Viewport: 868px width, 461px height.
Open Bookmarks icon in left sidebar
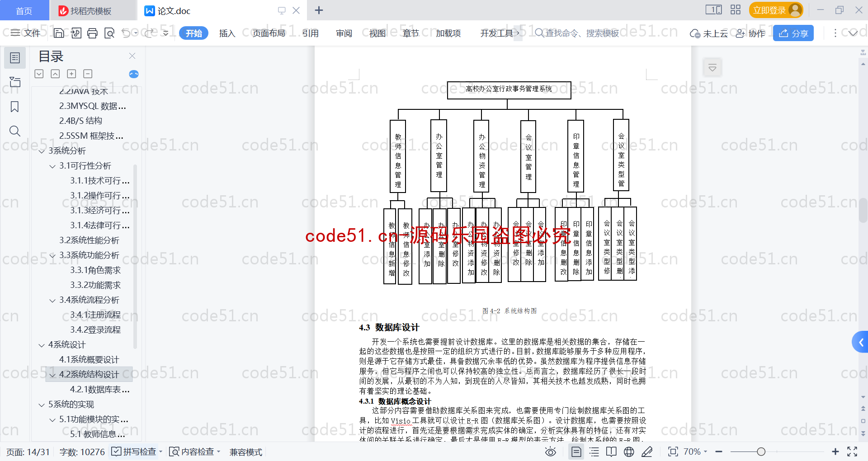tap(15, 107)
